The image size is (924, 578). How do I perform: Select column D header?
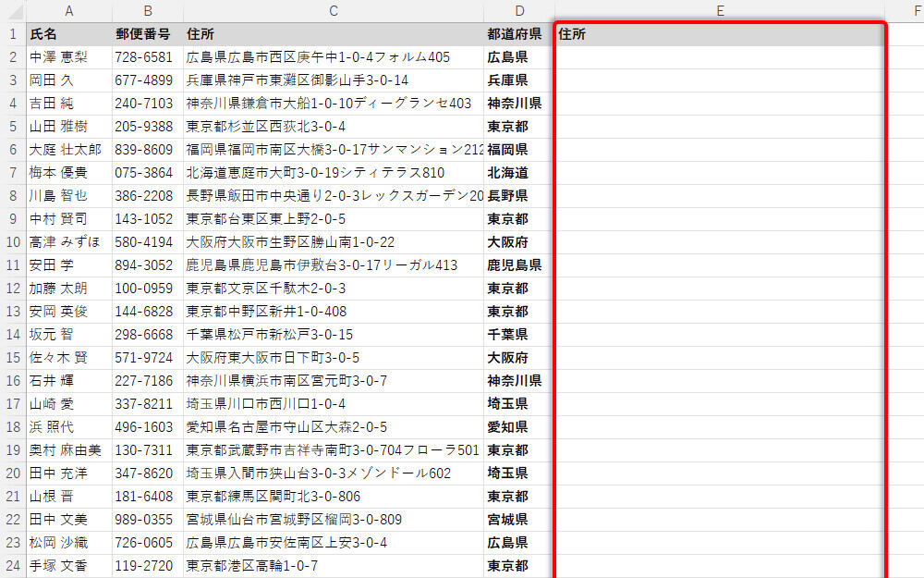(519, 10)
